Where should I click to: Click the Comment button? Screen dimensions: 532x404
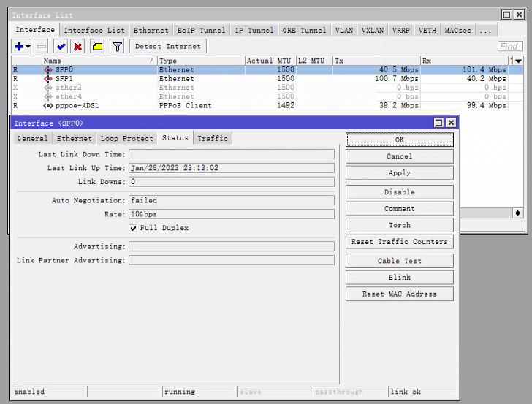[399, 209]
